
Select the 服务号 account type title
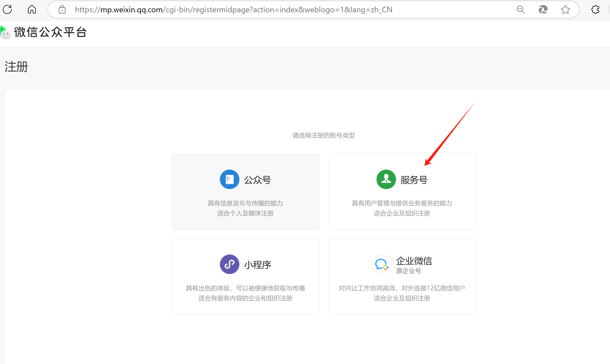coord(414,180)
